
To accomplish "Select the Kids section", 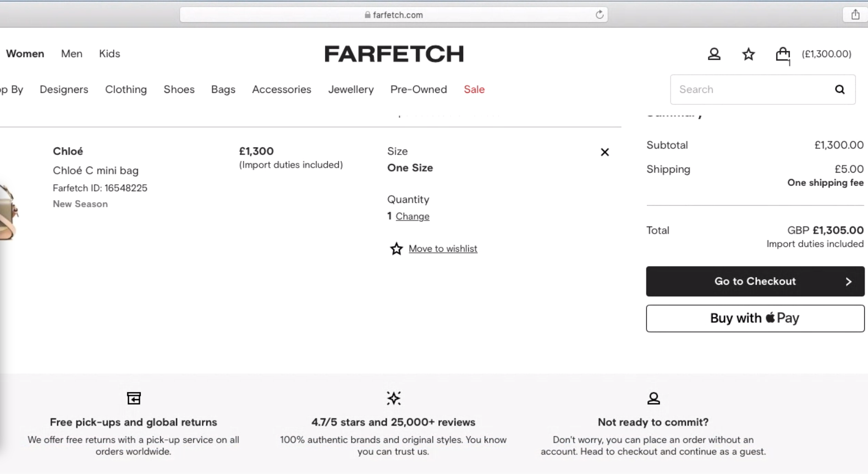I will tap(109, 54).
